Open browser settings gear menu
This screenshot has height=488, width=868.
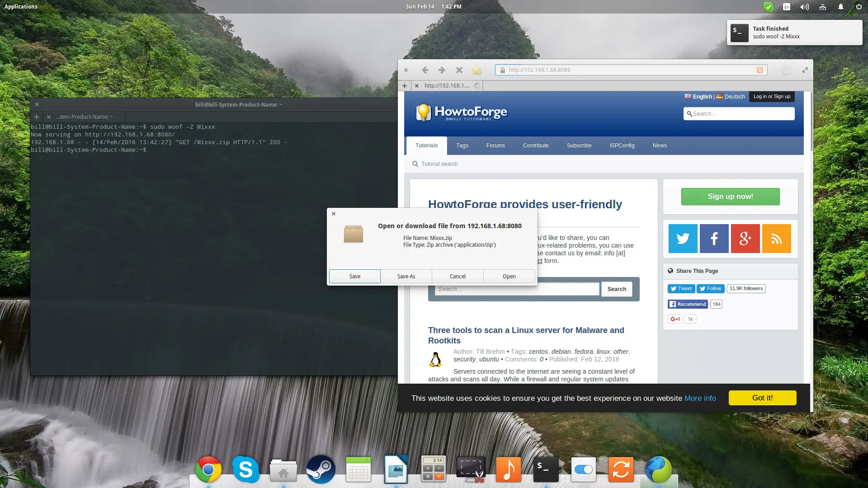[786, 70]
